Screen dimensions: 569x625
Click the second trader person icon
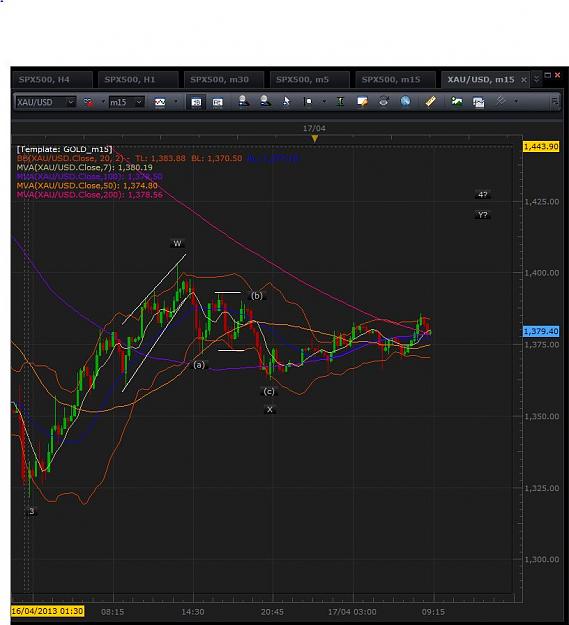[x=265, y=101]
